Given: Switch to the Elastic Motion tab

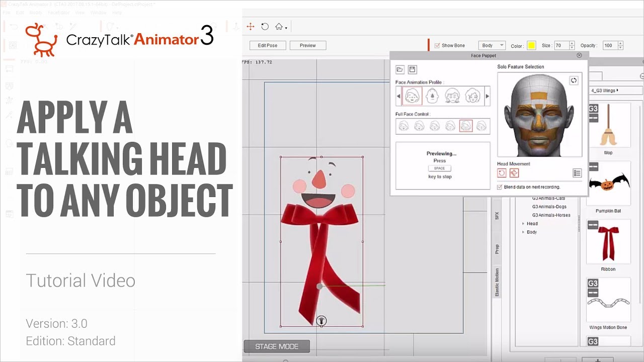Looking at the screenshot, I should pyautogui.click(x=497, y=283).
